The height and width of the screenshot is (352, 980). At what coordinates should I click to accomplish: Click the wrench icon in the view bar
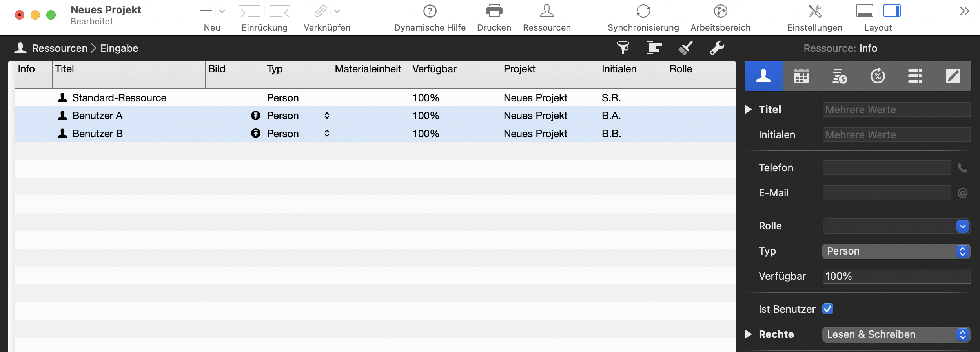click(717, 48)
